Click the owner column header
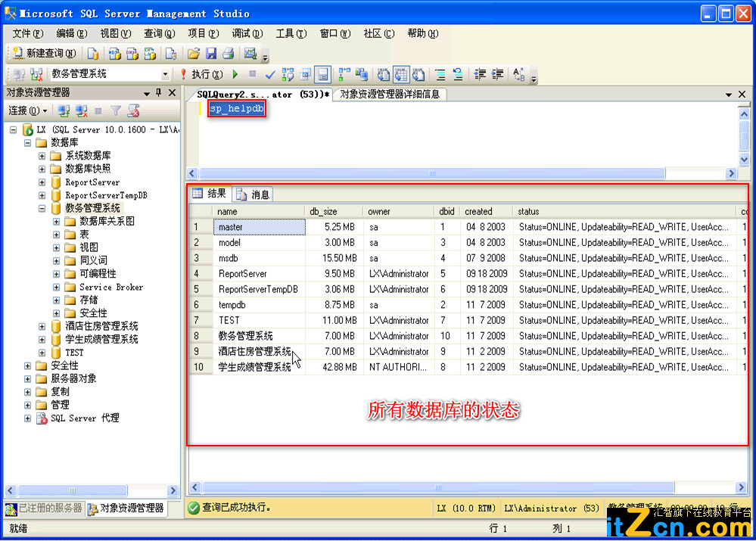This screenshot has height=541, width=756. (398, 211)
